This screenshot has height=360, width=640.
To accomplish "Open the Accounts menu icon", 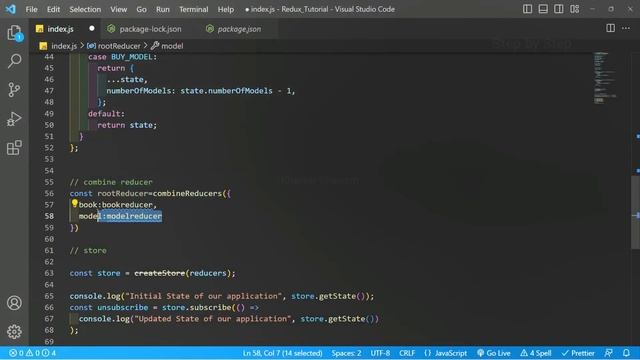I will pyautogui.click(x=14, y=303).
